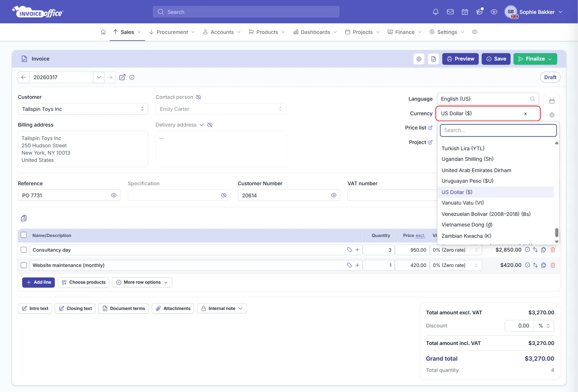This screenshot has width=578, height=392.
Task: Select Vanuatu Vatu (Vt) currency option
Action: (x=496, y=203)
